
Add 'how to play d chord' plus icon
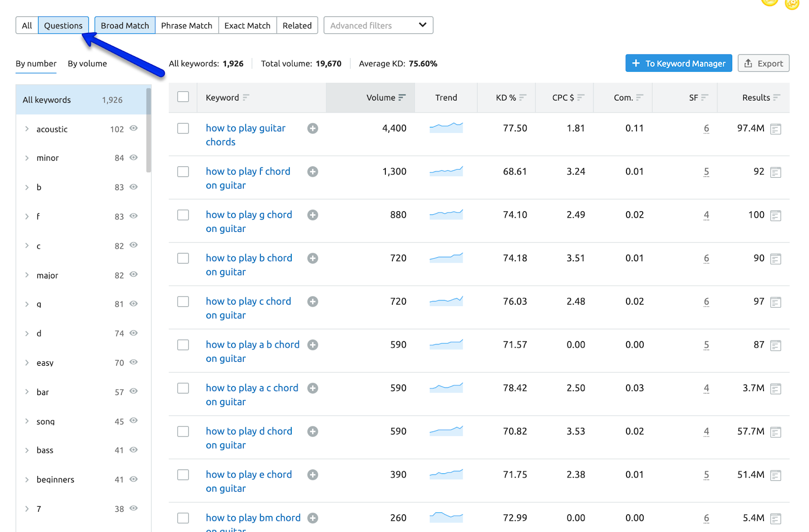click(313, 431)
